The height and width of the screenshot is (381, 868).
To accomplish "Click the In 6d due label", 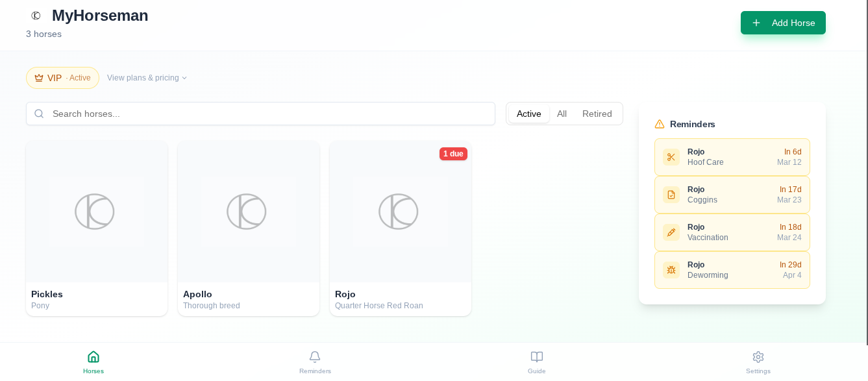I will pyautogui.click(x=793, y=152).
